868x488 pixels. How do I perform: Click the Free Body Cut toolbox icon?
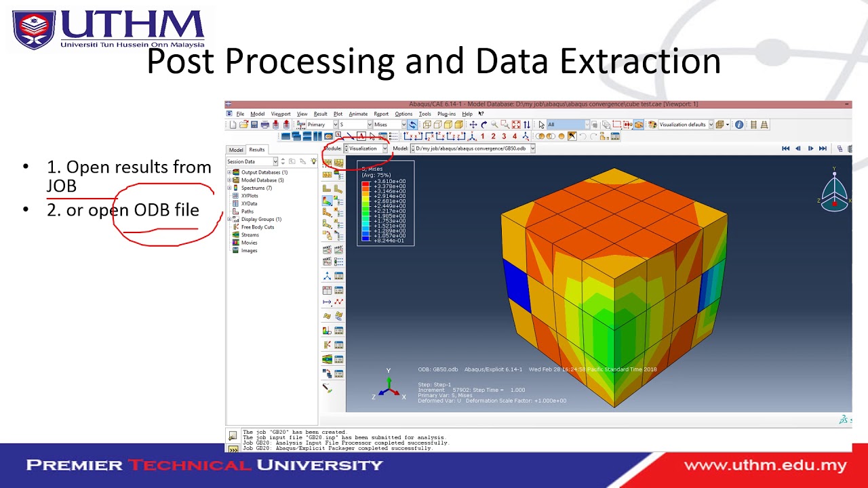tap(327, 344)
